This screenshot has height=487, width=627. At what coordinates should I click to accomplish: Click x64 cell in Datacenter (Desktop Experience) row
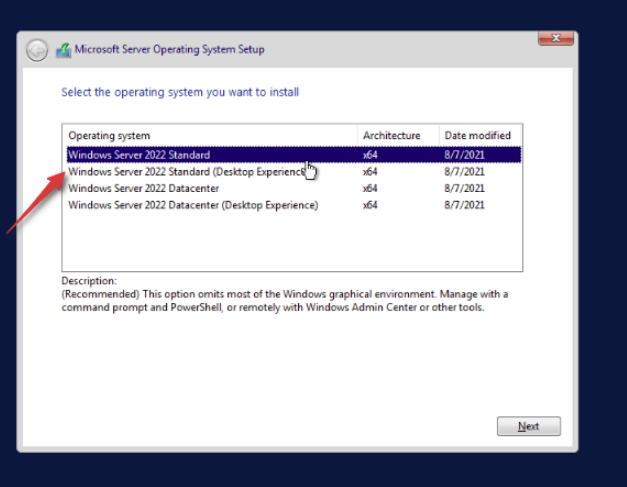[370, 205]
